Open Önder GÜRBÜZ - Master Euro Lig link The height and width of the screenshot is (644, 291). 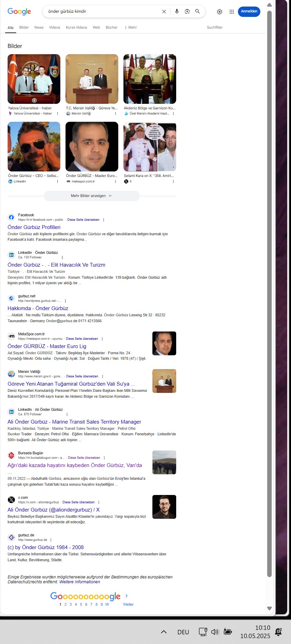[x=47, y=346]
